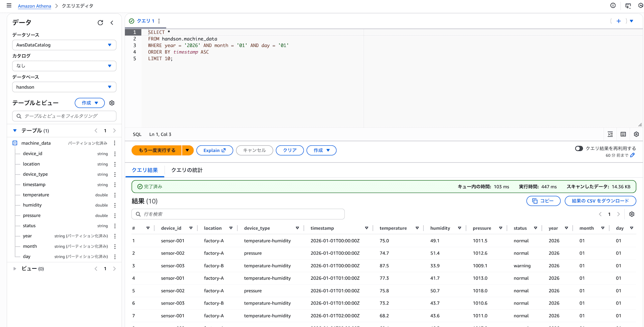Edit the query reuse time with pencil icon
The height and width of the screenshot is (327, 644).
[x=632, y=155]
